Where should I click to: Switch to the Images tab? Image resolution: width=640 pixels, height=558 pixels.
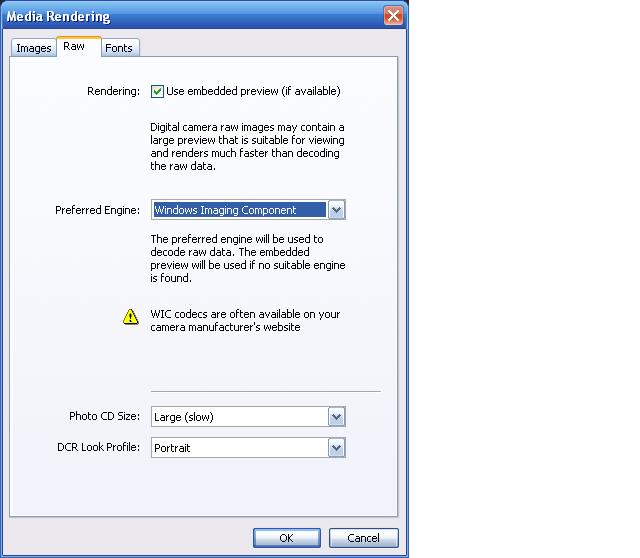click(33, 48)
